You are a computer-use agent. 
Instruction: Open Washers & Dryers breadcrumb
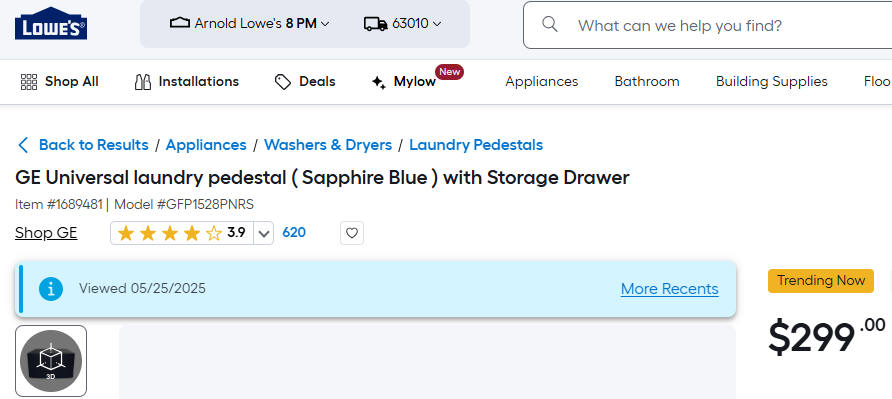[x=328, y=145]
